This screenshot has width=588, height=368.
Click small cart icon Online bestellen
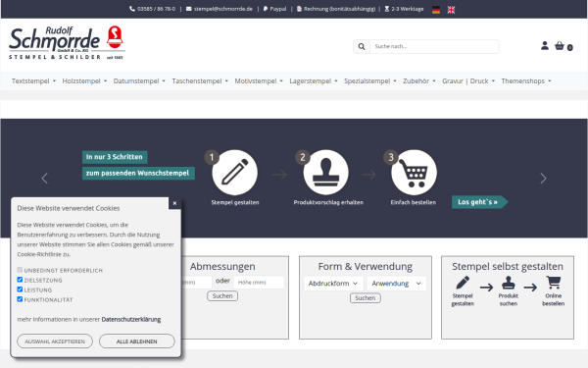point(554,283)
